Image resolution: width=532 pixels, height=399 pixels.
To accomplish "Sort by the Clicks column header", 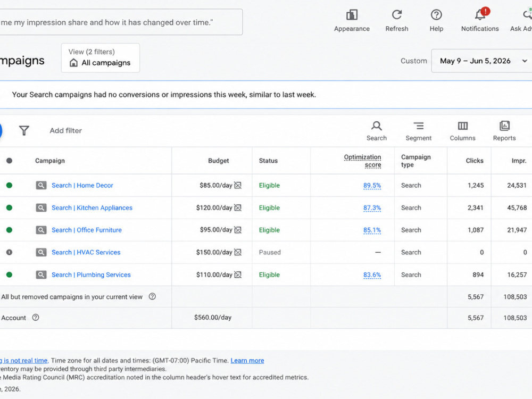I will [x=475, y=161].
